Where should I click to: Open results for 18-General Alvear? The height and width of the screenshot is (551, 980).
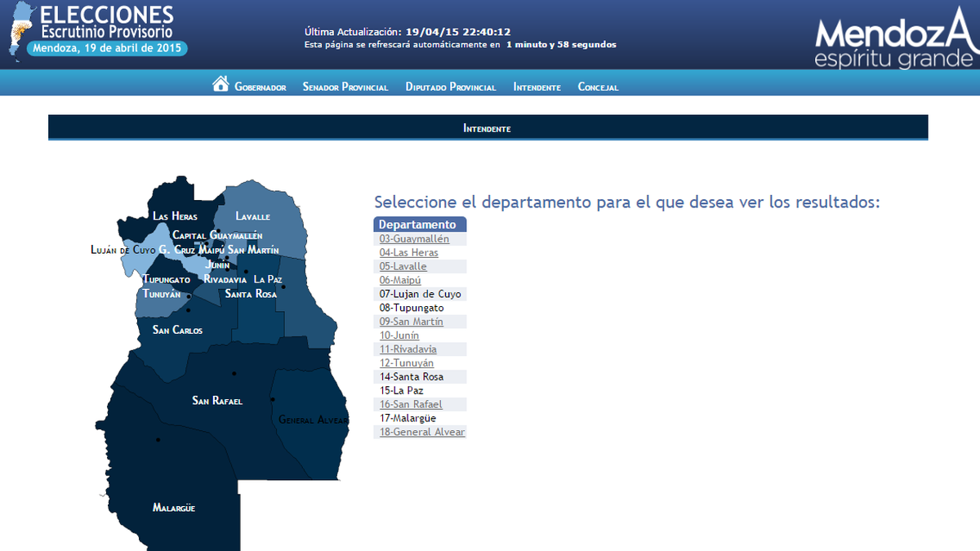[421, 432]
